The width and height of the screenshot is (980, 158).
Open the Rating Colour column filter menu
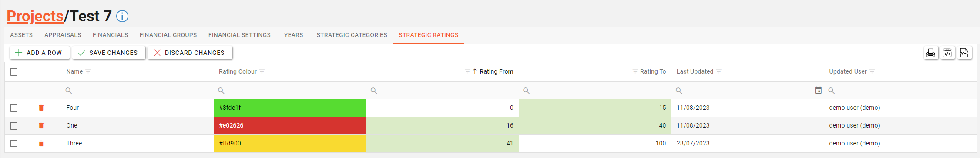262,71
